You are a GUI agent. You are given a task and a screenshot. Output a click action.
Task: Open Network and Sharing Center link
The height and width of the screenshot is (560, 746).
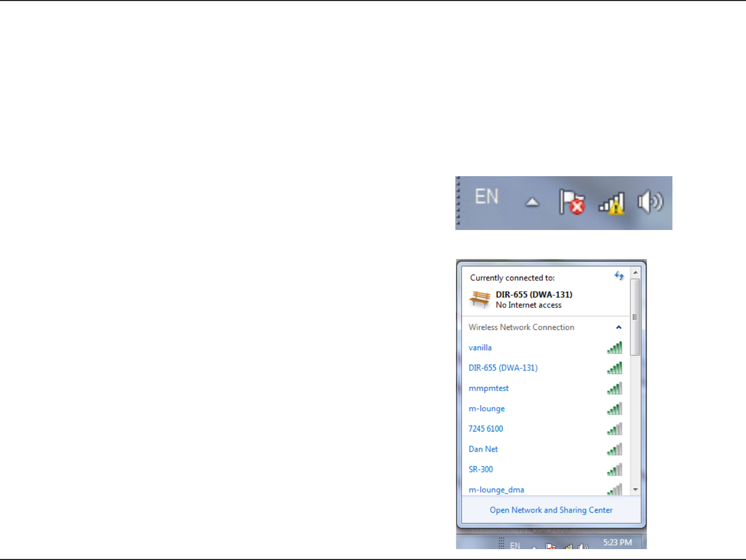click(551, 510)
